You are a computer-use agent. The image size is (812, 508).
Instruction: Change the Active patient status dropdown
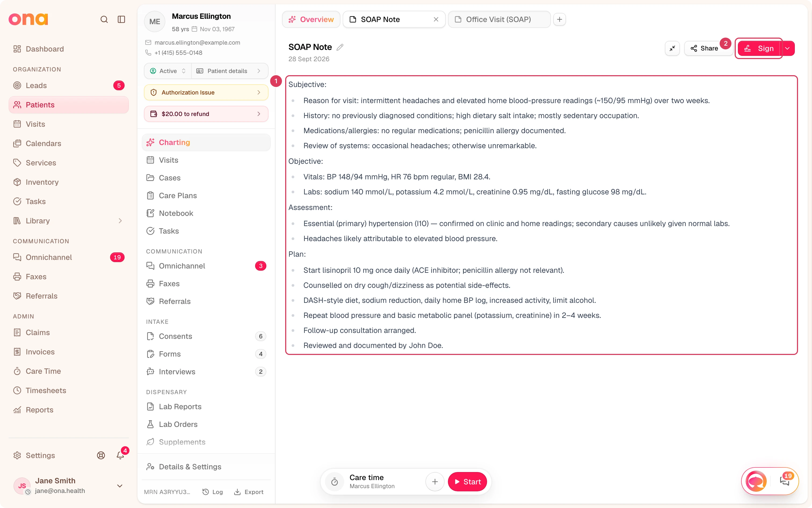click(x=168, y=71)
